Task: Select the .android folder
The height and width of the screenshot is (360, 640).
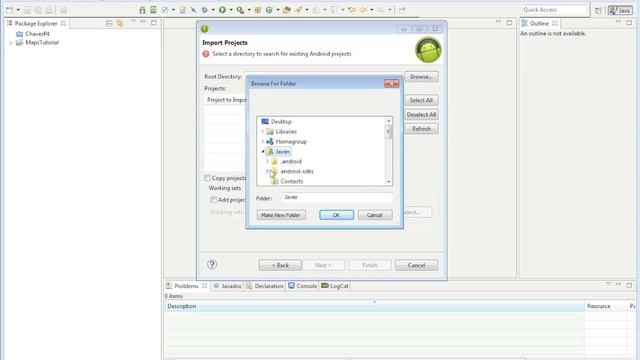Action: coord(291,162)
